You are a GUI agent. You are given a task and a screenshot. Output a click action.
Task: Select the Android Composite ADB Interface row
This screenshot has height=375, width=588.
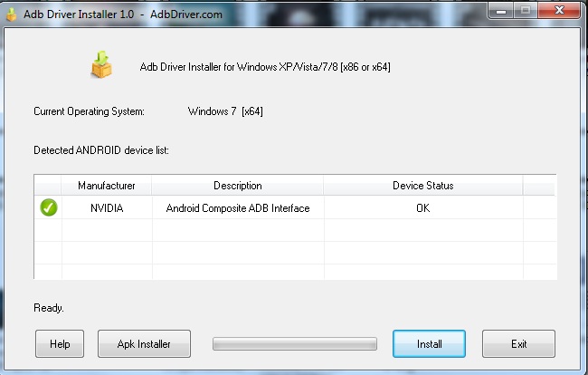point(237,208)
